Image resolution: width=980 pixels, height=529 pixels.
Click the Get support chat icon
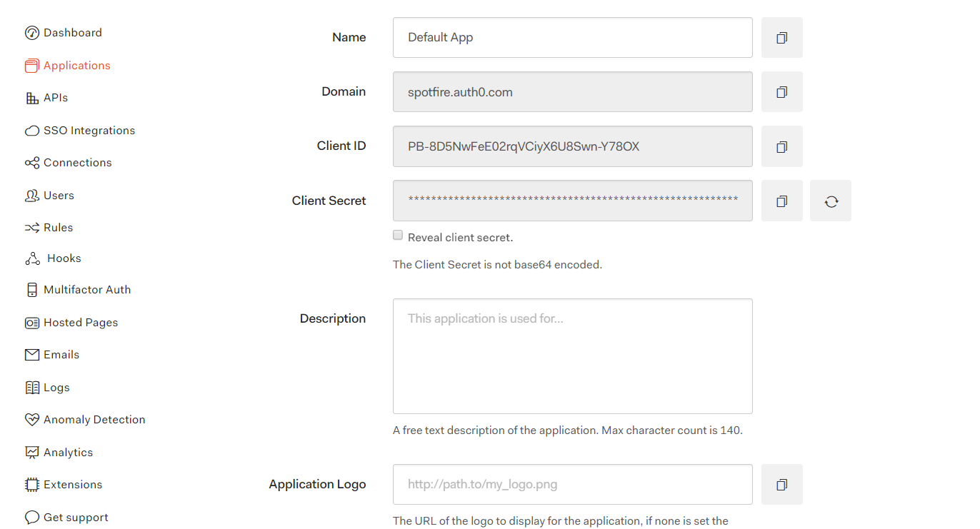pos(32,518)
